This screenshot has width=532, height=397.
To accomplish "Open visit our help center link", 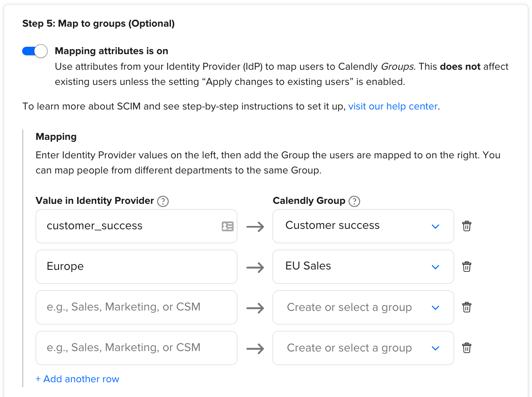I will pos(393,106).
